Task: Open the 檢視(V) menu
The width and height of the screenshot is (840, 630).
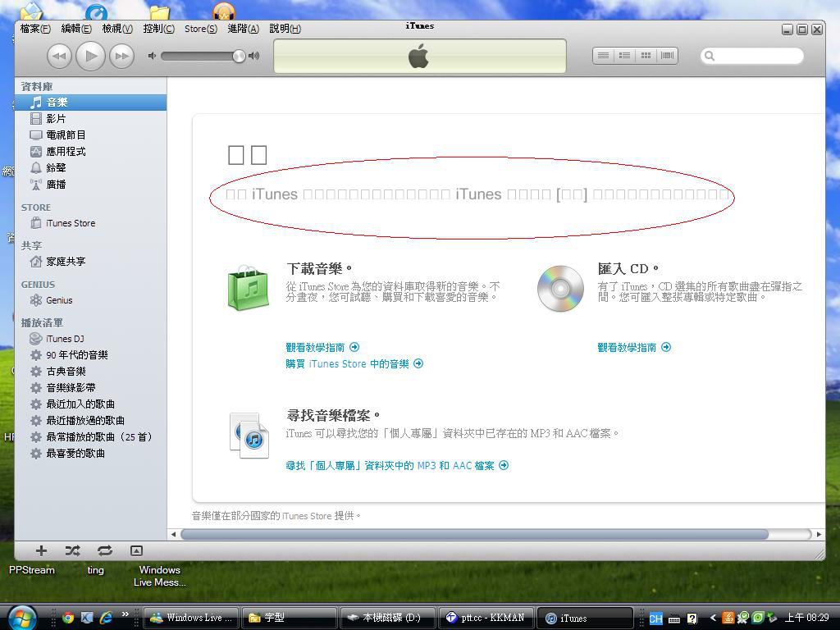Action: [117, 29]
